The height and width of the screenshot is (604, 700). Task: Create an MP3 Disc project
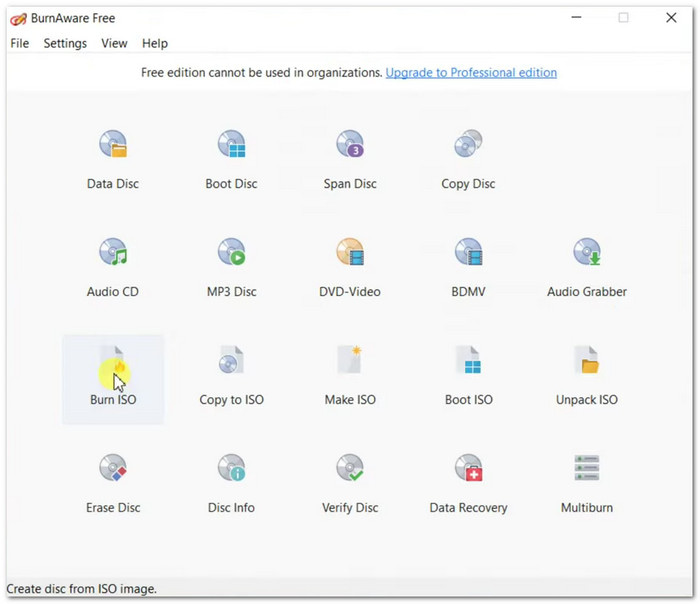click(x=232, y=254)
